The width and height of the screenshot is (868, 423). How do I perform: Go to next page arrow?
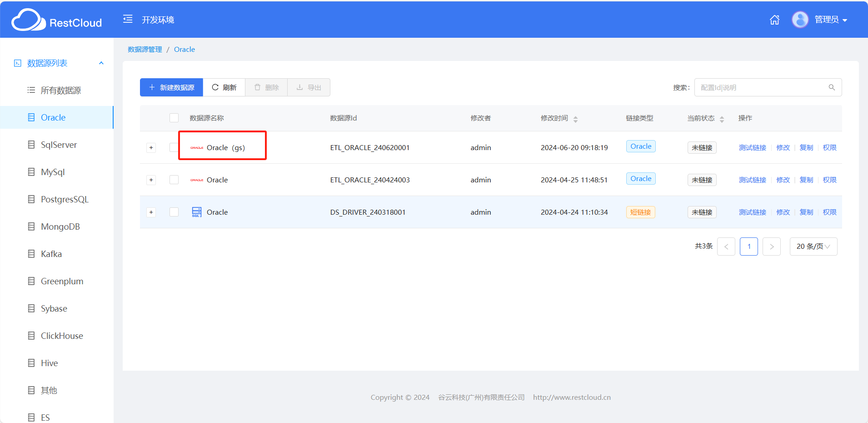coord(772,247)
